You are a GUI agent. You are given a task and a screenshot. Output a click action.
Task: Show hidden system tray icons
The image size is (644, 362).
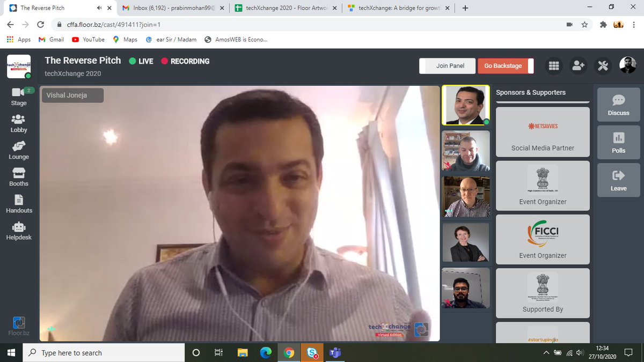[x=546, y=352]
